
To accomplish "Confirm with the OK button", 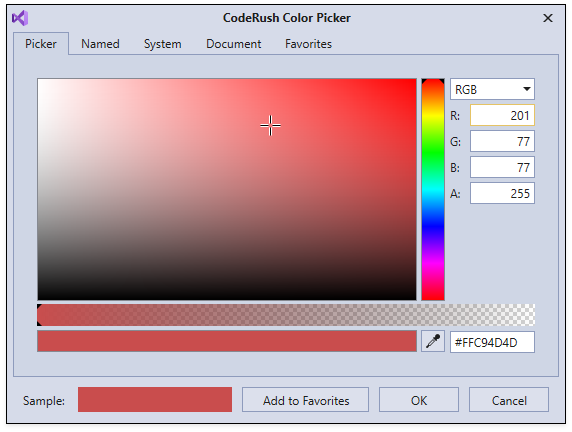I will (x=418, y=400).
